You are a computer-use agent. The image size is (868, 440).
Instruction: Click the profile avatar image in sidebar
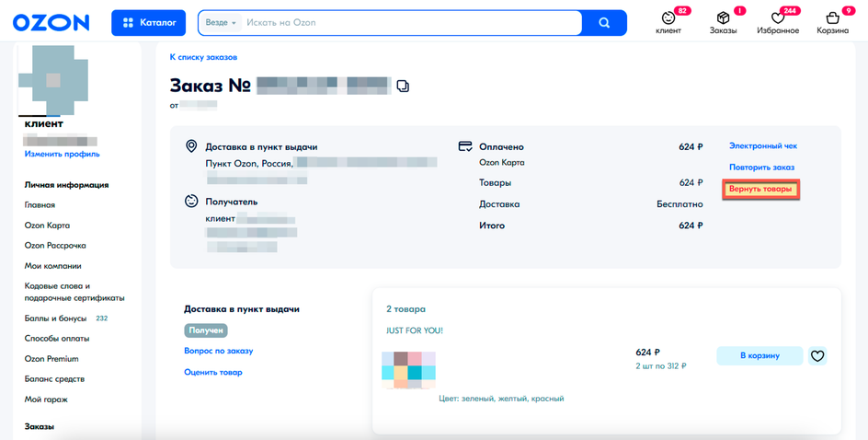[53, 80]
